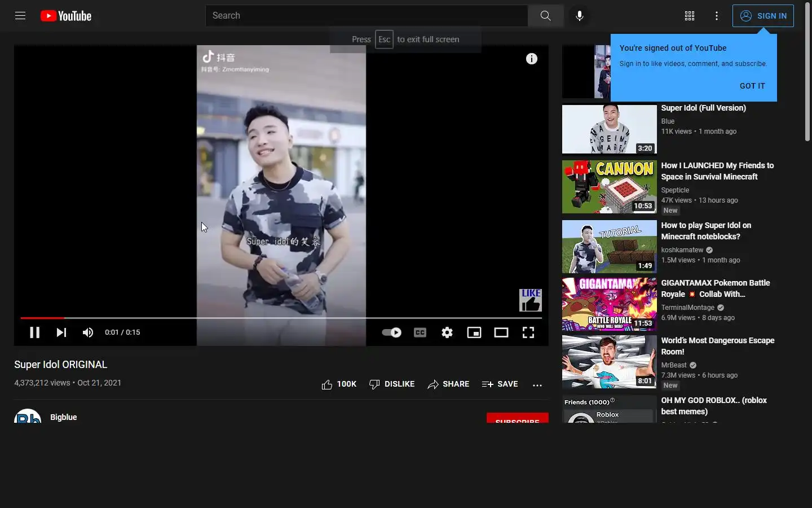The image size is (812, 508).
Task: Open the Super Idol noteblocks tutorial thumbnail
Action: point(610,247)
